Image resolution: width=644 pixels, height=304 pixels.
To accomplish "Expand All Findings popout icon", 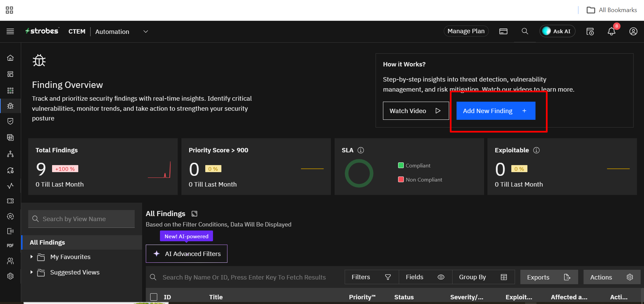I will point(194,214).
